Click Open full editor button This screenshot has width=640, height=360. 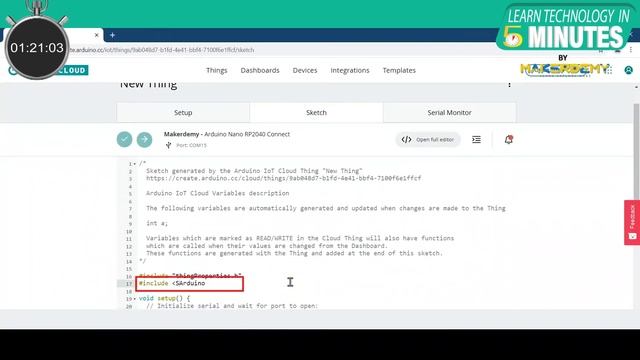[428, 140]
